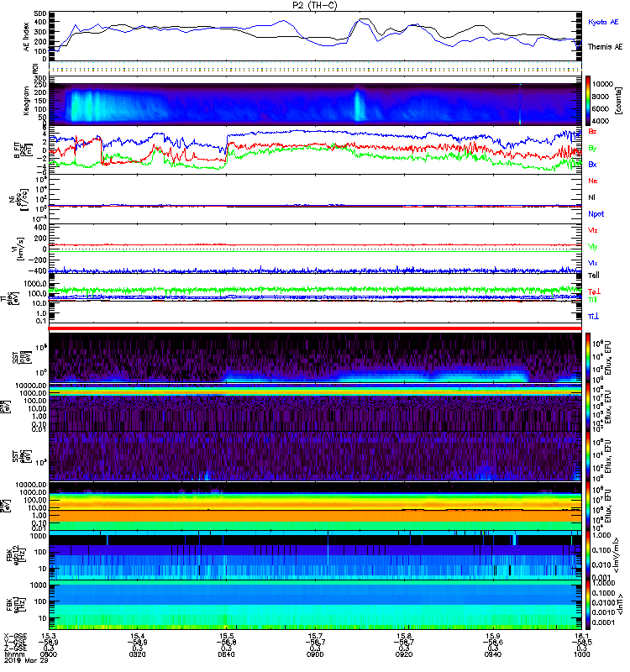The image size is (630, 672).
Task: Pick the SST ions Eflux color bar
Action: pos(588,358)
